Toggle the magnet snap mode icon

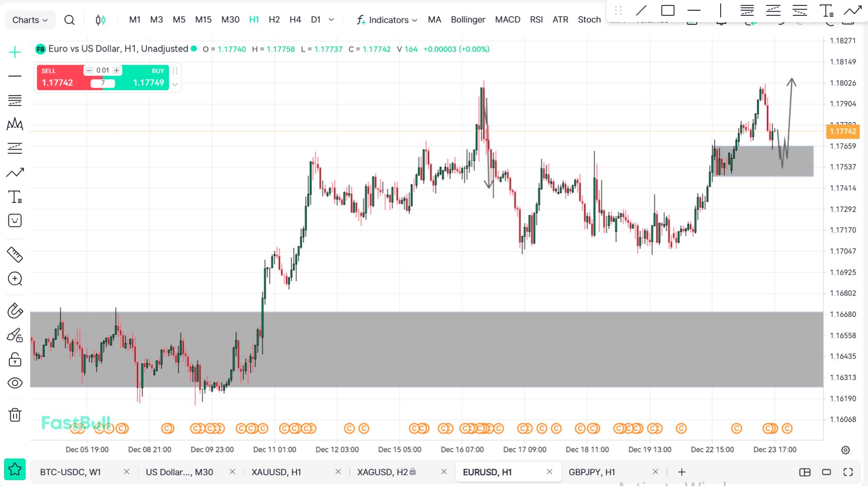pyautogui.click(x=15, y=311)
